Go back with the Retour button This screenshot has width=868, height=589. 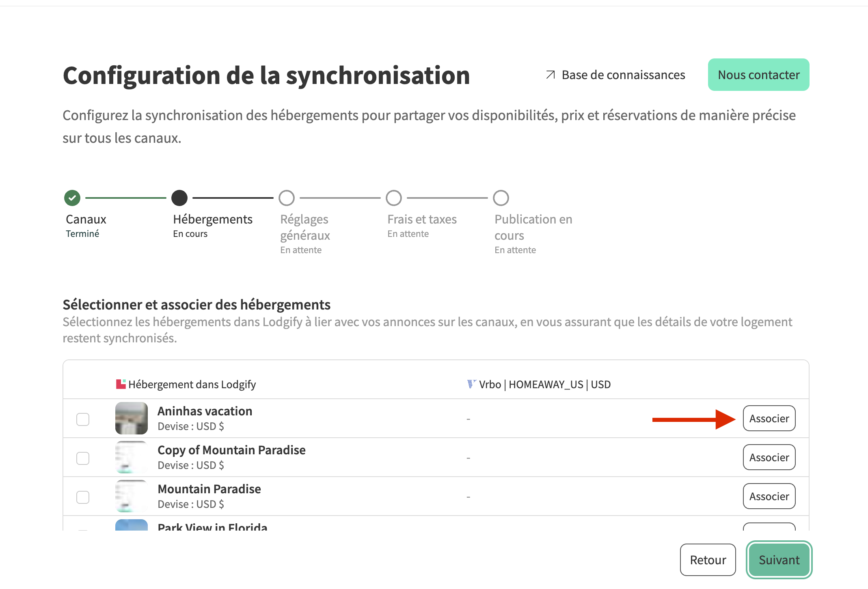pyautogui.click(x=708, y=560)
